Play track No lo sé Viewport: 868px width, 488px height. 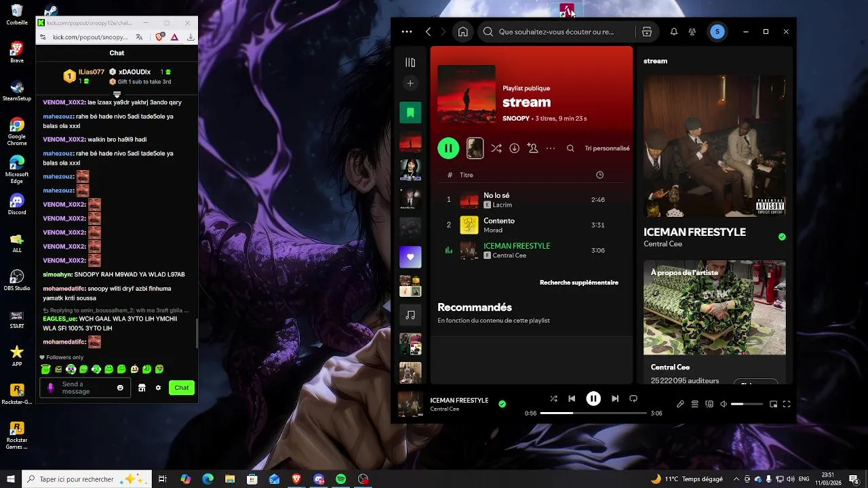pos(532,200)
